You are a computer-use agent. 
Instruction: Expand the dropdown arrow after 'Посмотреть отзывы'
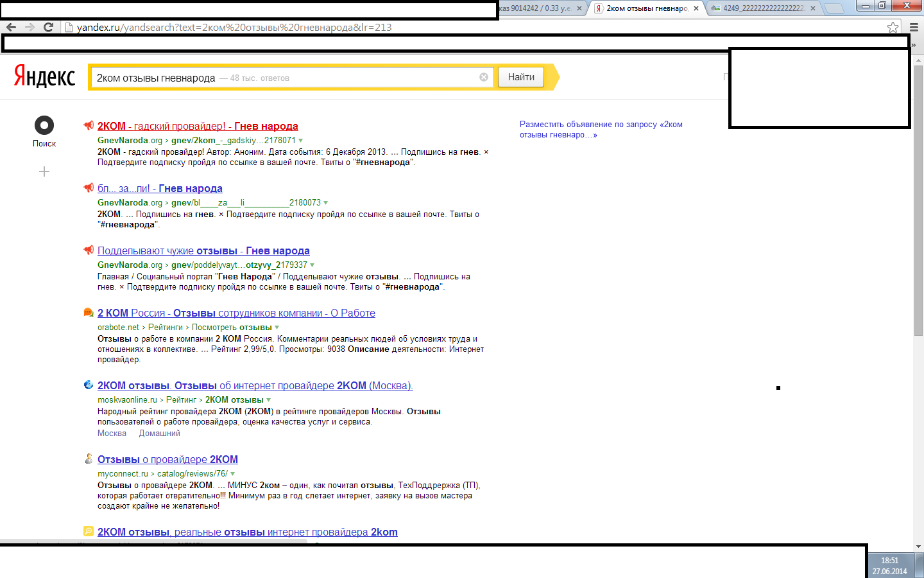[277, 328]
